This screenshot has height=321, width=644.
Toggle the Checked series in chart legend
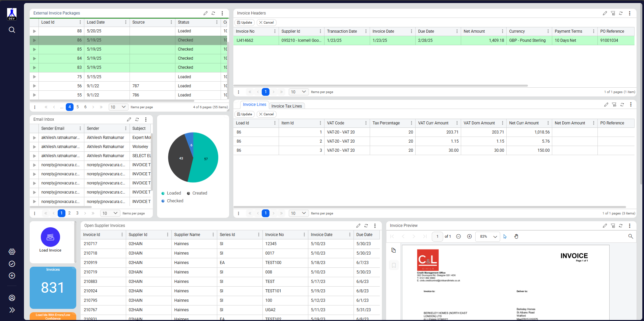(175, 201)
